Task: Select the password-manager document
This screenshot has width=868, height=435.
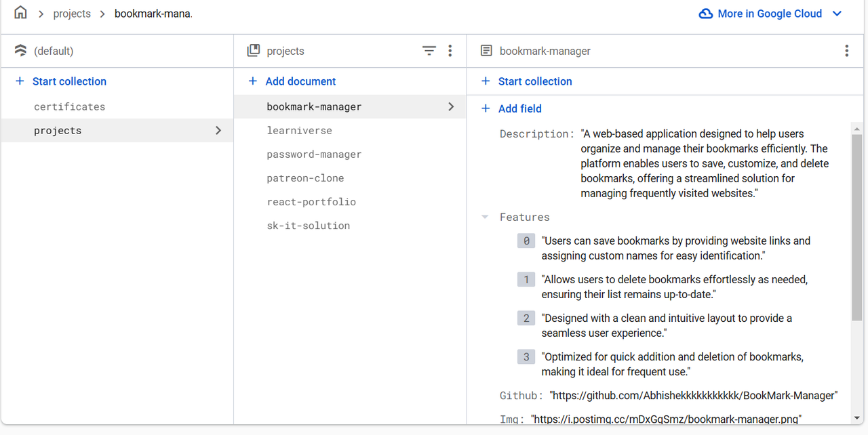Action: tap(314, 154)
